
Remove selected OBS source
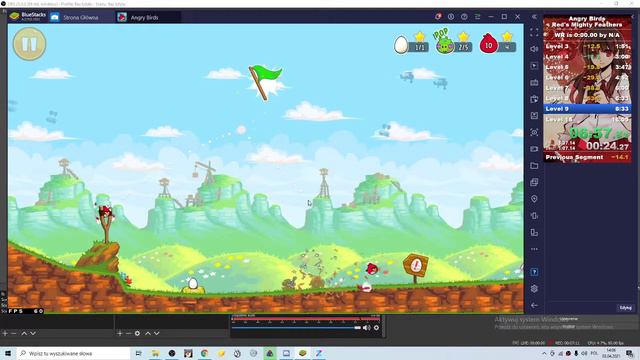128,333
